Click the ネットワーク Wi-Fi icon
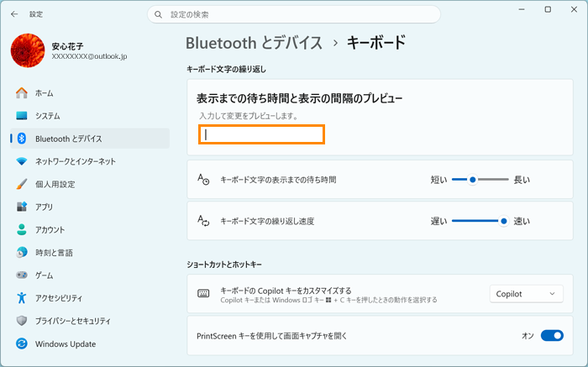Screen dimensions: 588x367 (22, 161)
